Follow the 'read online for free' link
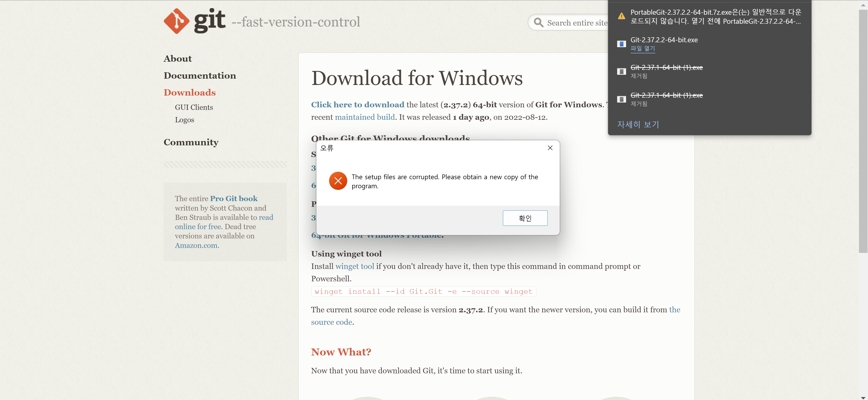The height and width of the screenshot is (400, 868). [224, 222]
